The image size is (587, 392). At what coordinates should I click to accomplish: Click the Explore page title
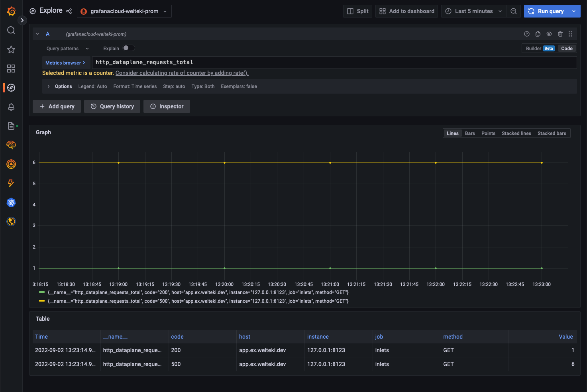51,10
